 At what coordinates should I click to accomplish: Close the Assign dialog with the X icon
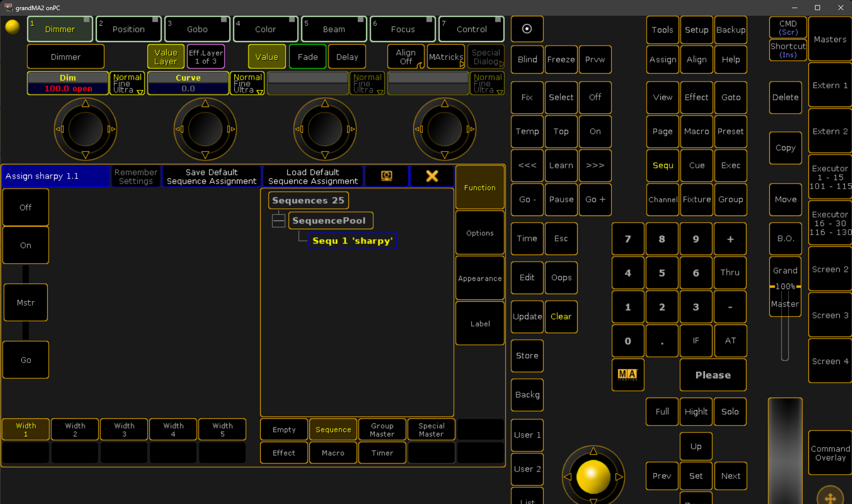(x=432, y=176)
